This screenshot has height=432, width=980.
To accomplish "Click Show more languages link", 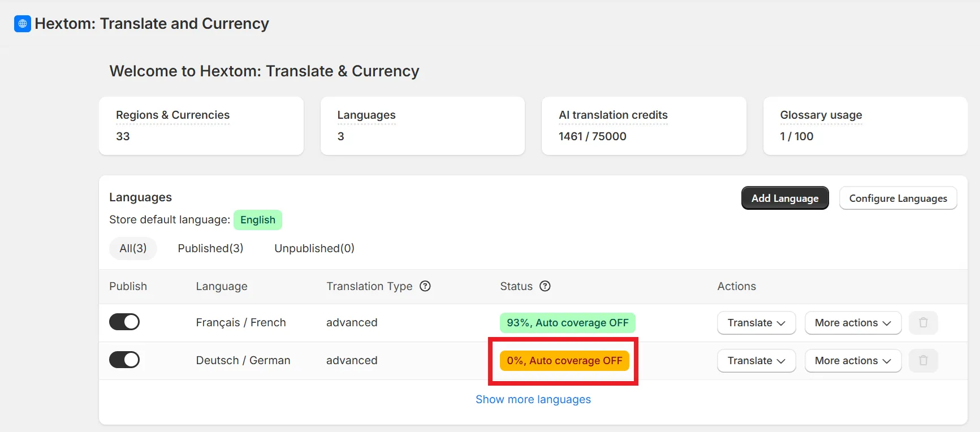I will tap(533, 399).
